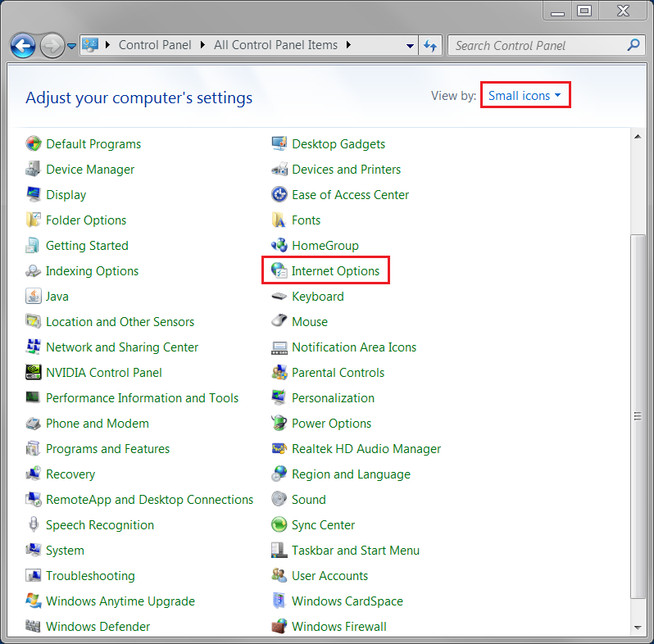
Task: Click the Control Panel breadcrumb
Action: pyautogui.click(x=155, y=45)
